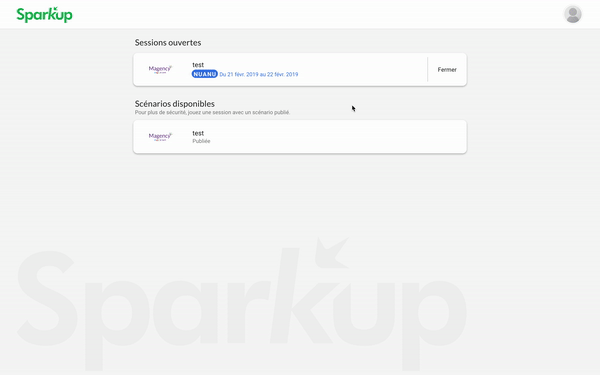Click the 'Pour plus de sécurité' hint text

(x=212, y=112)
